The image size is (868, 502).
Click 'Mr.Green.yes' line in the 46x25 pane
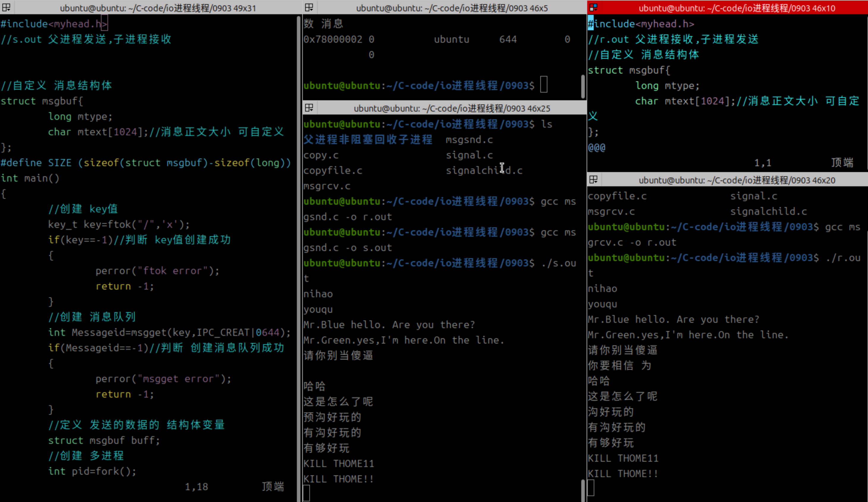pos(404,340)
